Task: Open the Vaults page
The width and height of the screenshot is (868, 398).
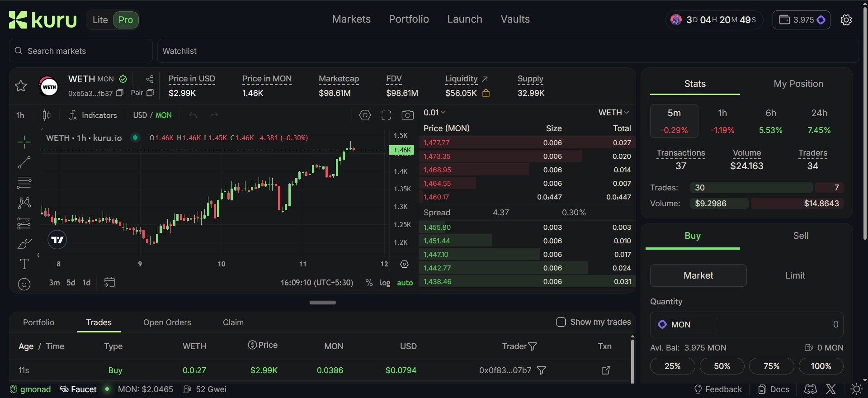Action: [515, 19]
